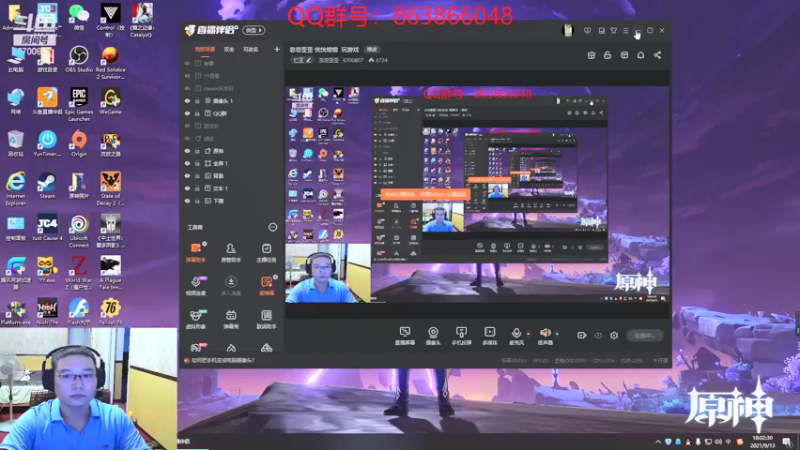800x450 pixels.
Task: Open the 视频连麦 tool
Action: click(195, 286)
